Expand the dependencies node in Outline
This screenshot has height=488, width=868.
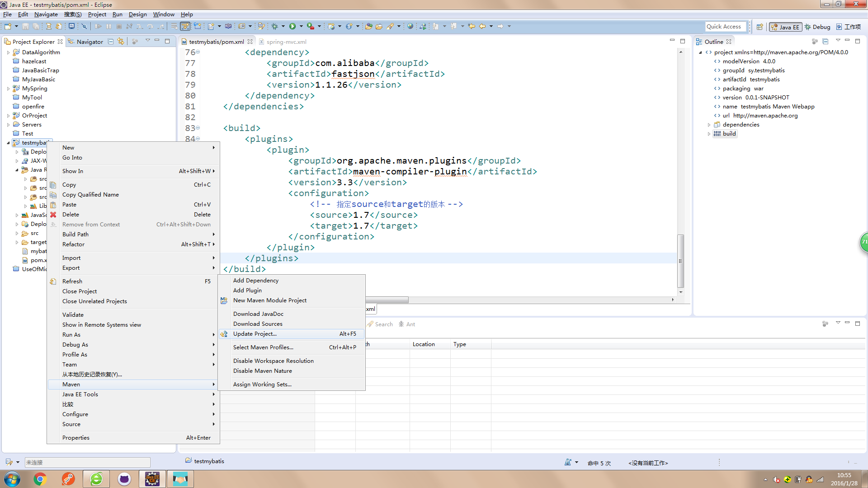709,125
